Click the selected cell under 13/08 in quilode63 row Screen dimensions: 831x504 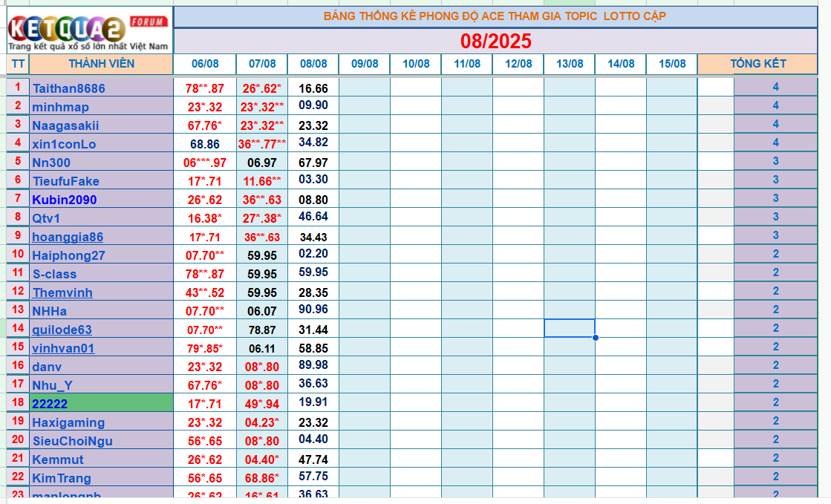[x=570, y=328]
